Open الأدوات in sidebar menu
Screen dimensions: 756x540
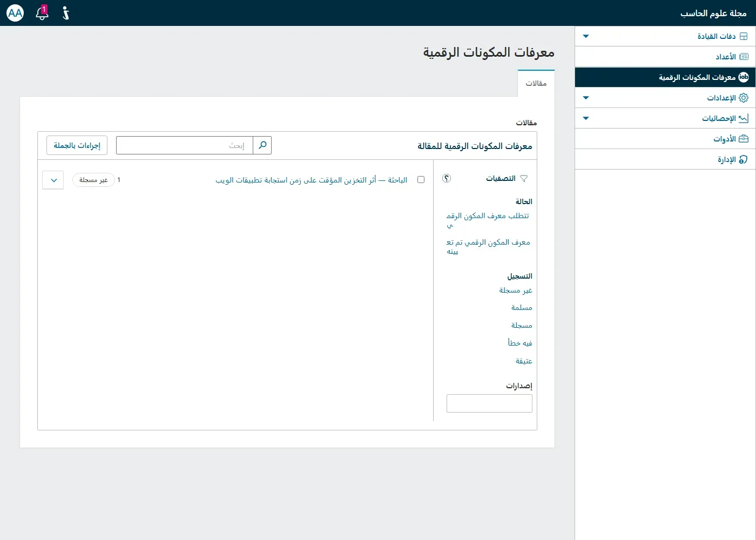click(665, 139)
